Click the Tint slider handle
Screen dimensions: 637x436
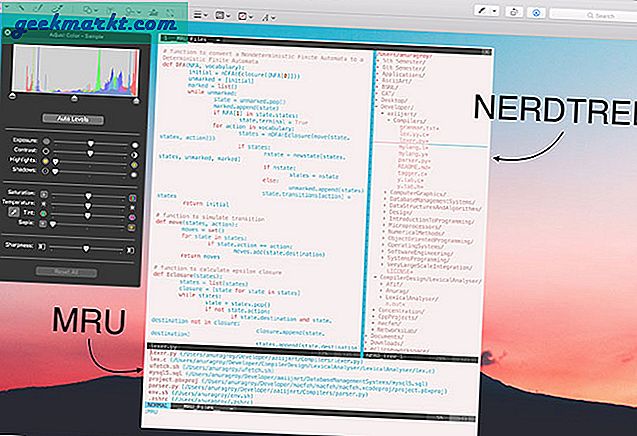point(87,216)
